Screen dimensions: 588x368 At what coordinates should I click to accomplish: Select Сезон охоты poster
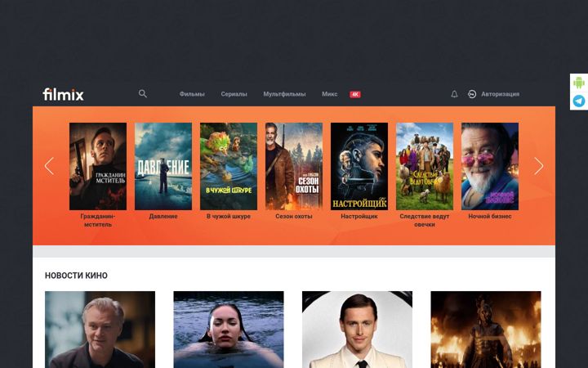tap(294, 166)
